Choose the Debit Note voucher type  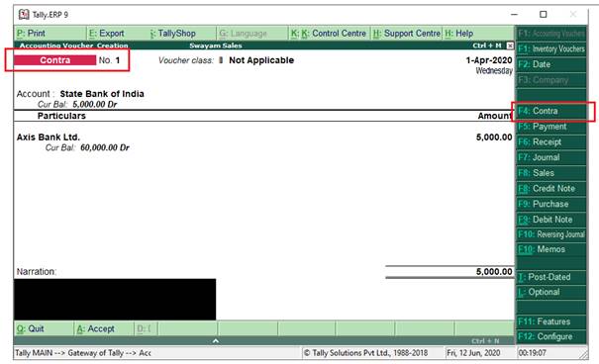tap(550, 220)
